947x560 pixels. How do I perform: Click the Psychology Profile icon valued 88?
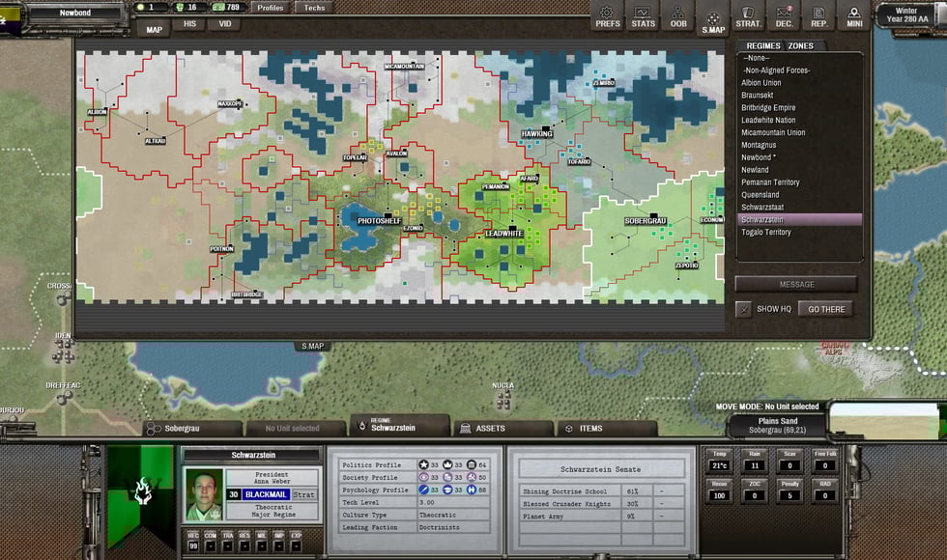point(472,490)
